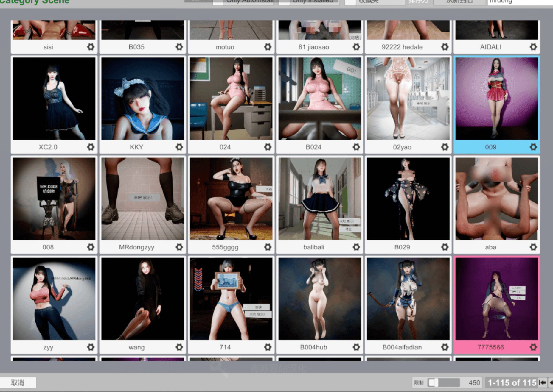
Task: Click the '714' name label
Action: click(225, 347)
